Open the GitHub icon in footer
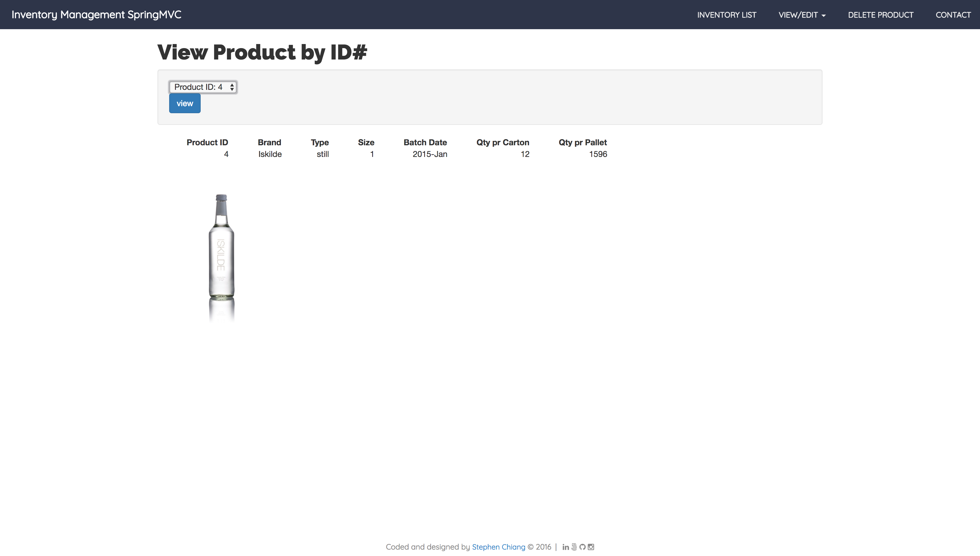The height and width of the screenshot is (556, 980). point(582,547)
